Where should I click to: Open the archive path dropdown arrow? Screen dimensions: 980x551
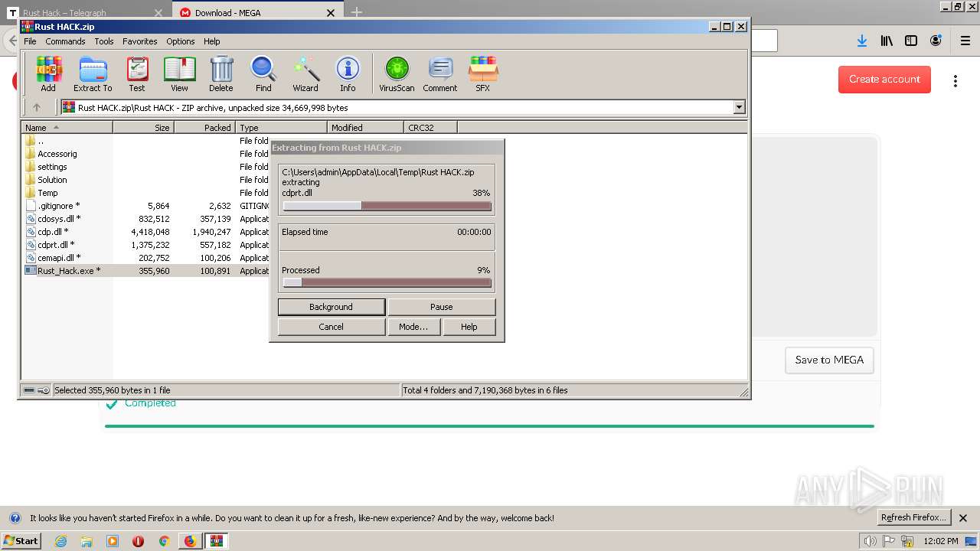pyautogui.click(x=739, y=108)
